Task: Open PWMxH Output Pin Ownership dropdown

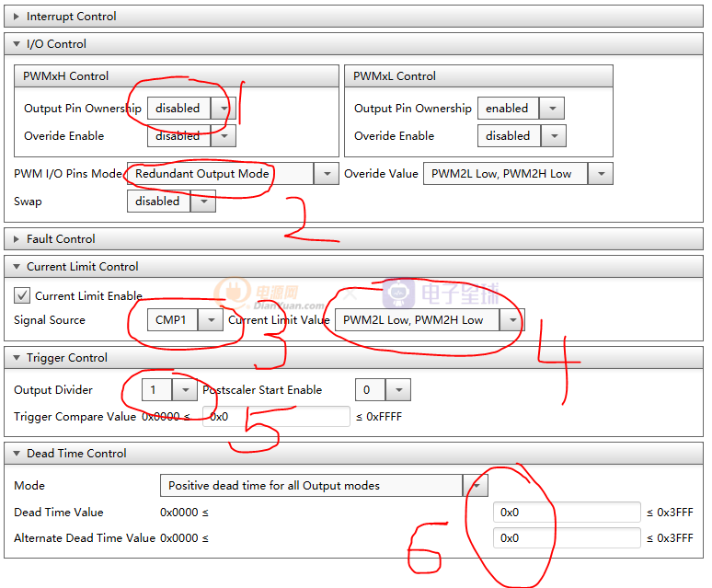Action: coord(223,109)
